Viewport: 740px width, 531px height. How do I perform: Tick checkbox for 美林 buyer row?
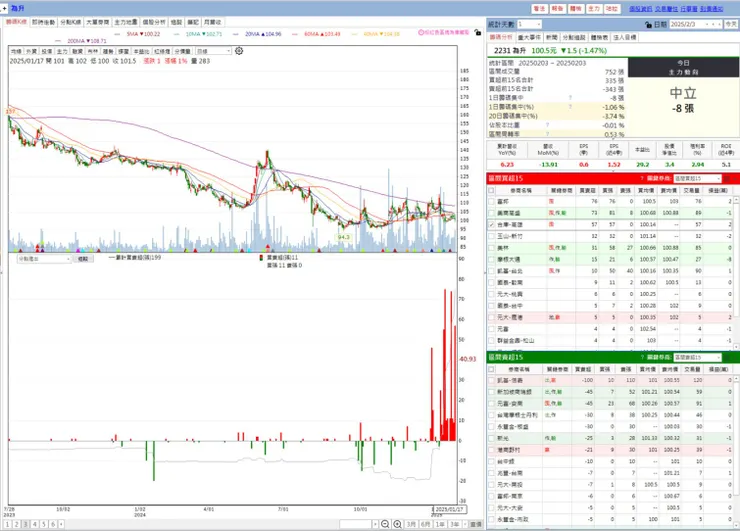[491, 248]
